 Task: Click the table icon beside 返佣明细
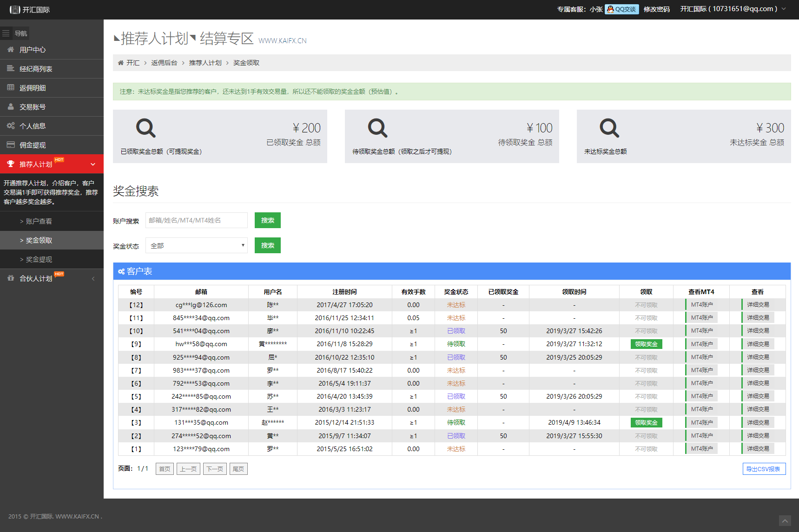(x=11, y=87)
